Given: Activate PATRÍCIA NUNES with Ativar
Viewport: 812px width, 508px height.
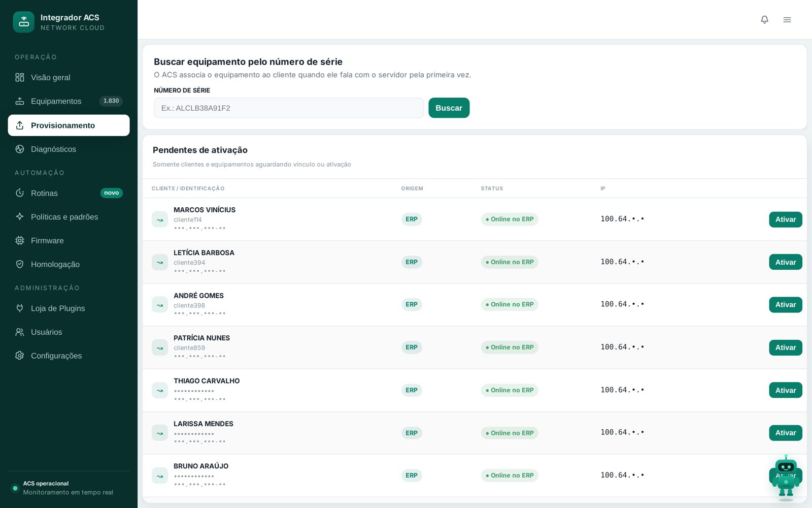Looking at the screenshot, I should [785, 347].
